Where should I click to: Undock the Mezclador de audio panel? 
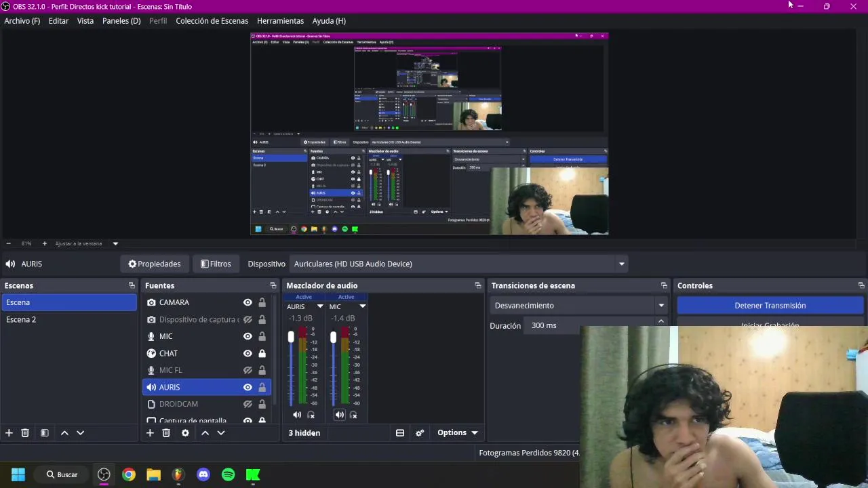pos(478,286)
